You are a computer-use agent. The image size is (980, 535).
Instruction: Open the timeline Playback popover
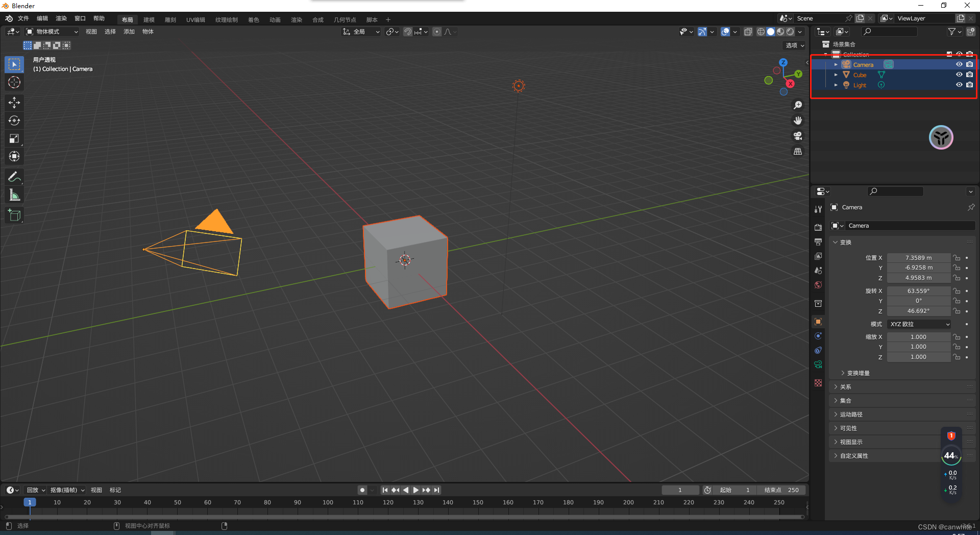point(36,490)
